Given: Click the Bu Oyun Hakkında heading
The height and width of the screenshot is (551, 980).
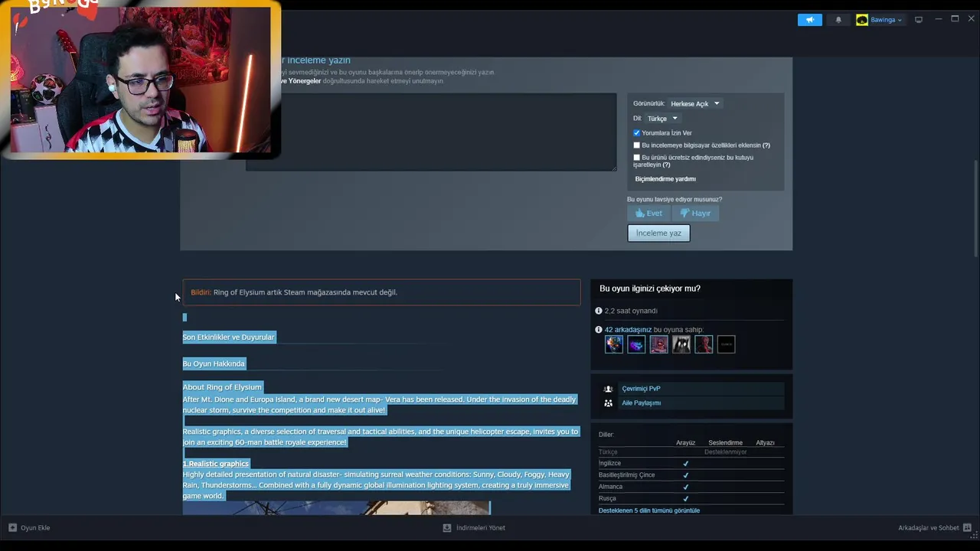Looking at the screenshot, I should coord(214,364).
